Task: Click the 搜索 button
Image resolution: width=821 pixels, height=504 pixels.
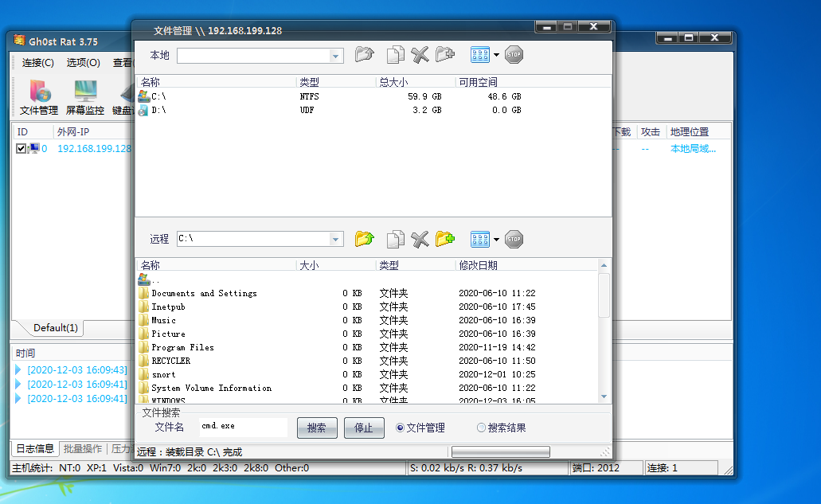Action: [317, 428]
